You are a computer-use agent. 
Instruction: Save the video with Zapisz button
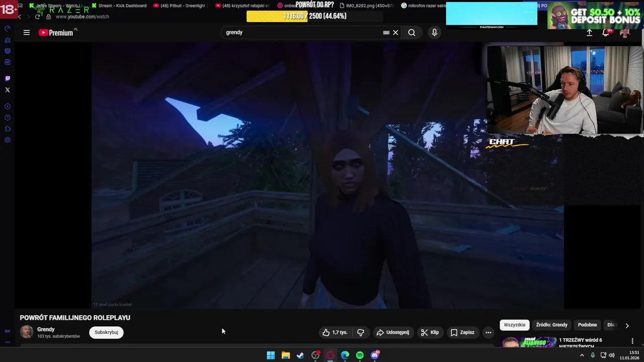[462, 332]
